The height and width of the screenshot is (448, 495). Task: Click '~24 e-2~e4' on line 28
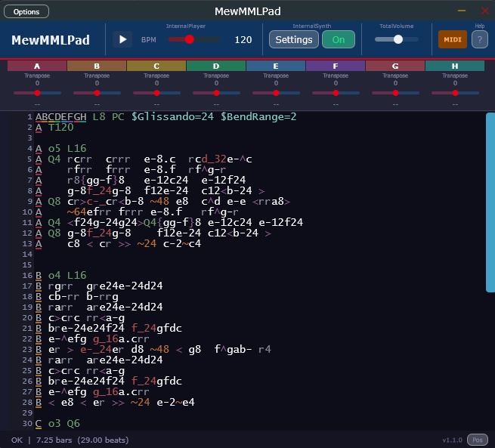pyautogui.click(x=162, y=402)
